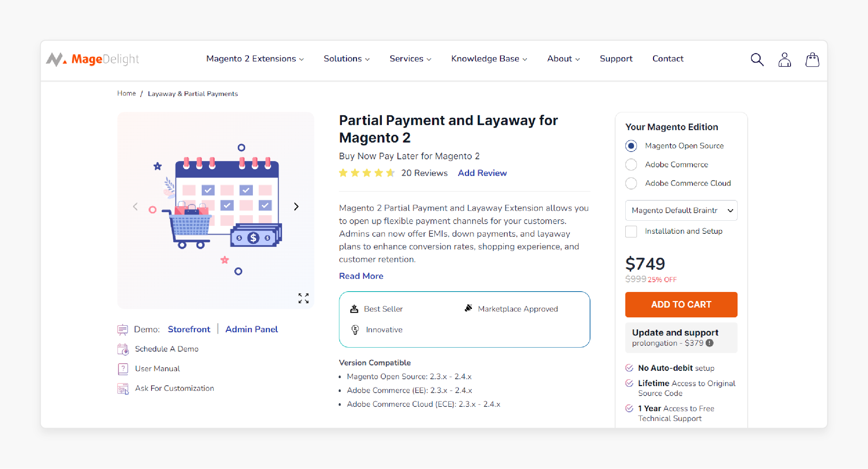Enable Installation and Setup checkbox
Viewport: 868px width, 469px height.
(631, 231)
